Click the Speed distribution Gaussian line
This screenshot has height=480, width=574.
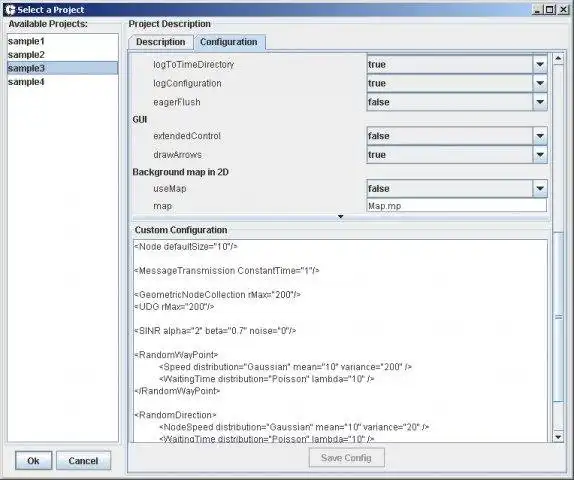286,367
